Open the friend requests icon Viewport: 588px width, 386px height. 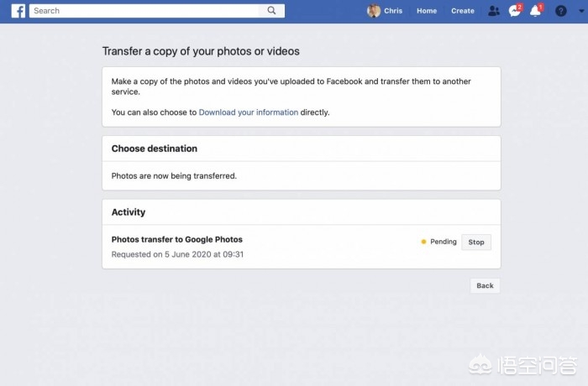click(493, 11)
